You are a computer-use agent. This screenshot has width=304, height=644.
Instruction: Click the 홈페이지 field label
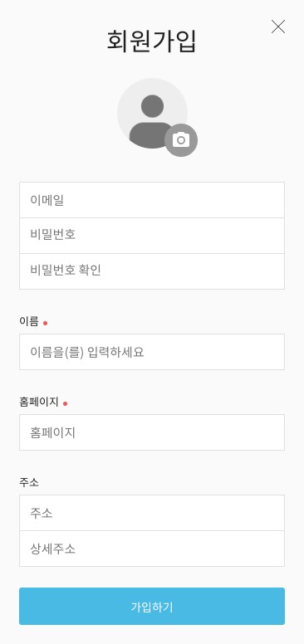point(38,402)
